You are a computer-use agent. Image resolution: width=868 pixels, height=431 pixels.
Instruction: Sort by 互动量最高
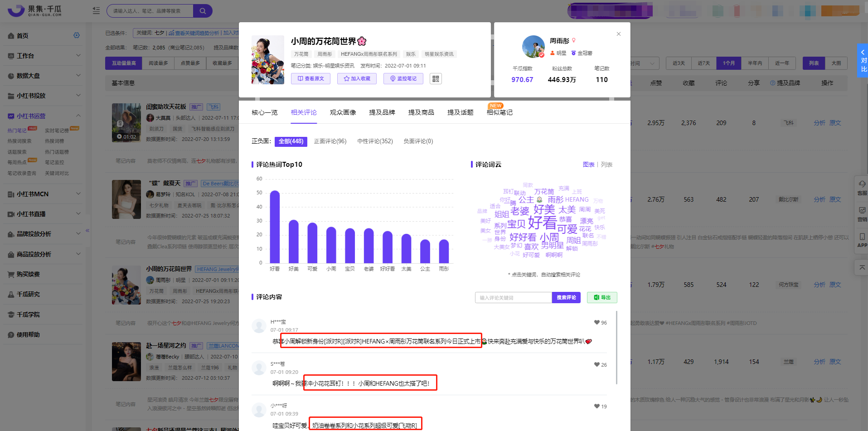[x=124, y=63]
